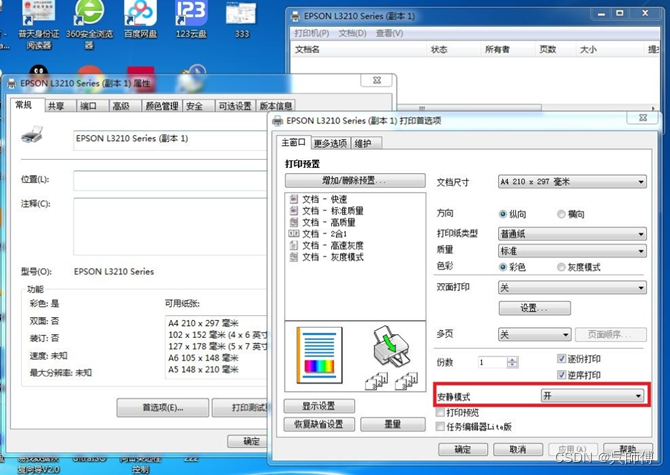Click the 显示设置 button

[319, 406]
